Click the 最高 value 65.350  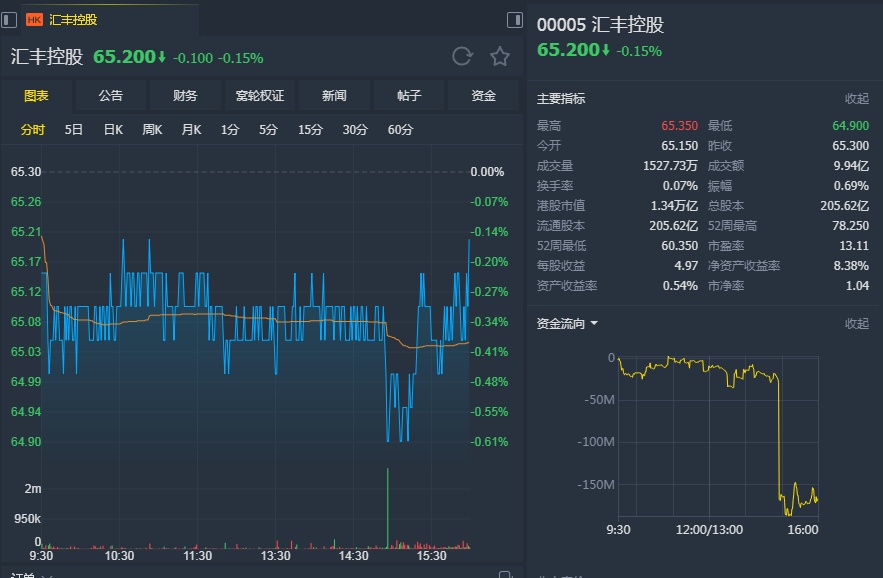click(x=679, y=126)
